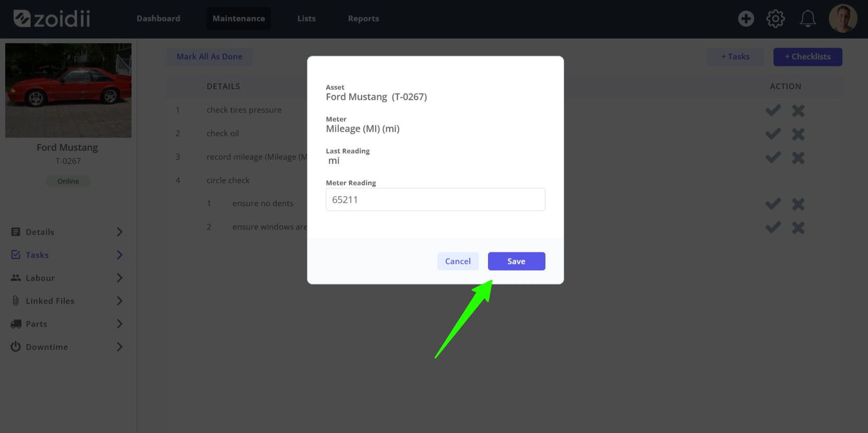Image resolution: width=868 pixels, height=433 pixels.
Task: Save the meter reading
Action: tap(516, 261)
